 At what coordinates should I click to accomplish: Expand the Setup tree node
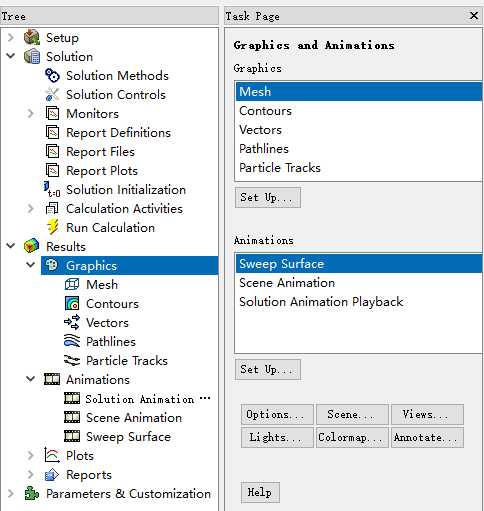pyautogui.click(x=11, y=37)
